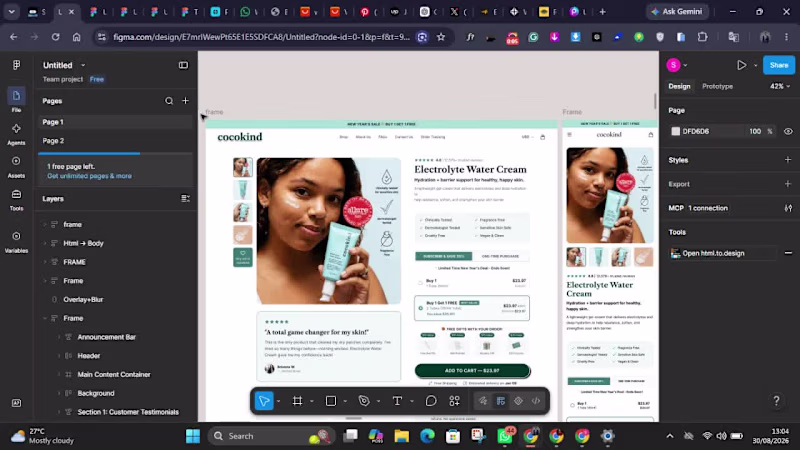Image resolution: width=800 pixels, height=450 pixels.
Task: Select Page 1 in pages list
Action: coord(115,122)
